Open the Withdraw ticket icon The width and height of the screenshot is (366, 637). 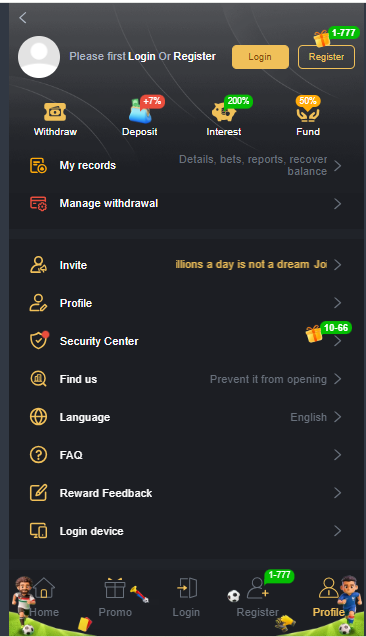[x=55, y=112]
